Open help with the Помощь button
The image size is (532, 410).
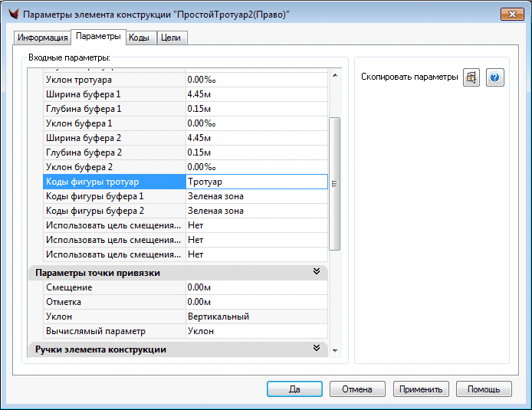pos(484,389)
